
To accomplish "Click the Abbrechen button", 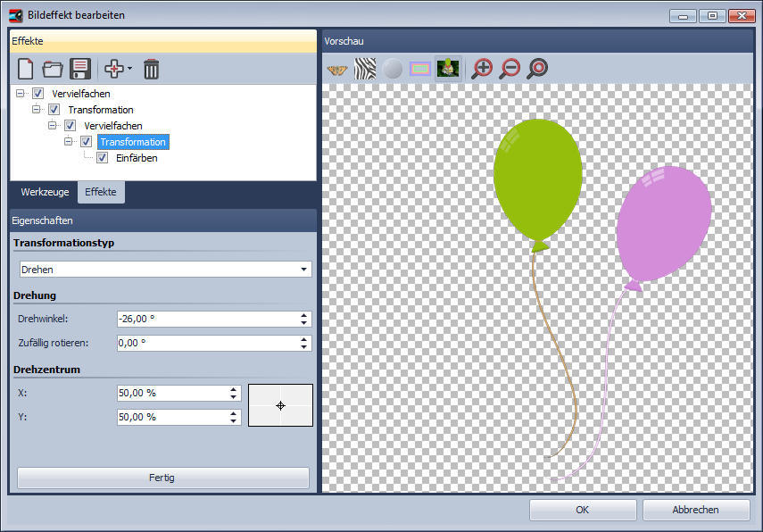I will pyautogui.click(x=696, y=510).
